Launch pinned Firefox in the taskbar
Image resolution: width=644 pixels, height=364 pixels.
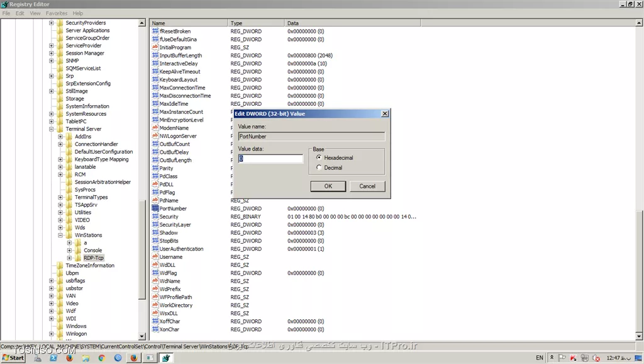(x=69, y=358)
